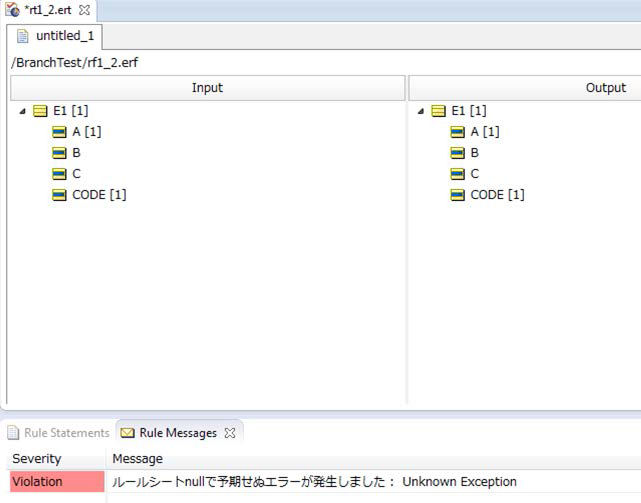Click the untitled_1 sheet page icon
The height and width of the screenshot is (503, 641).
[22, 36]
